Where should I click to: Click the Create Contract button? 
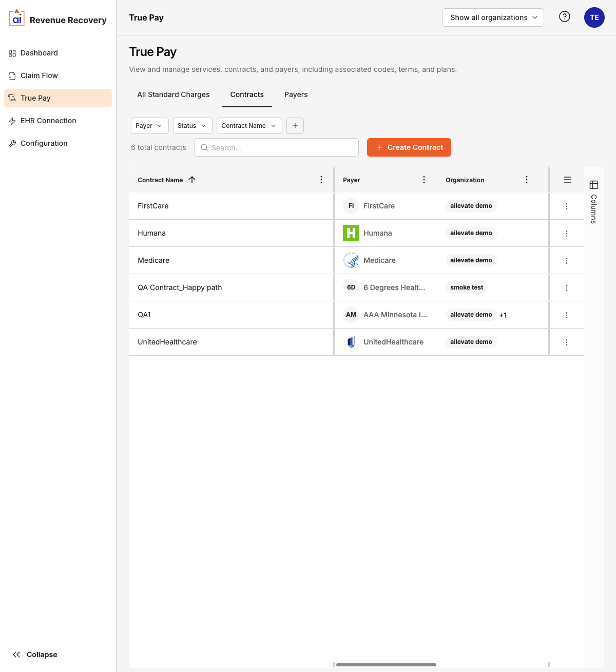409,147
